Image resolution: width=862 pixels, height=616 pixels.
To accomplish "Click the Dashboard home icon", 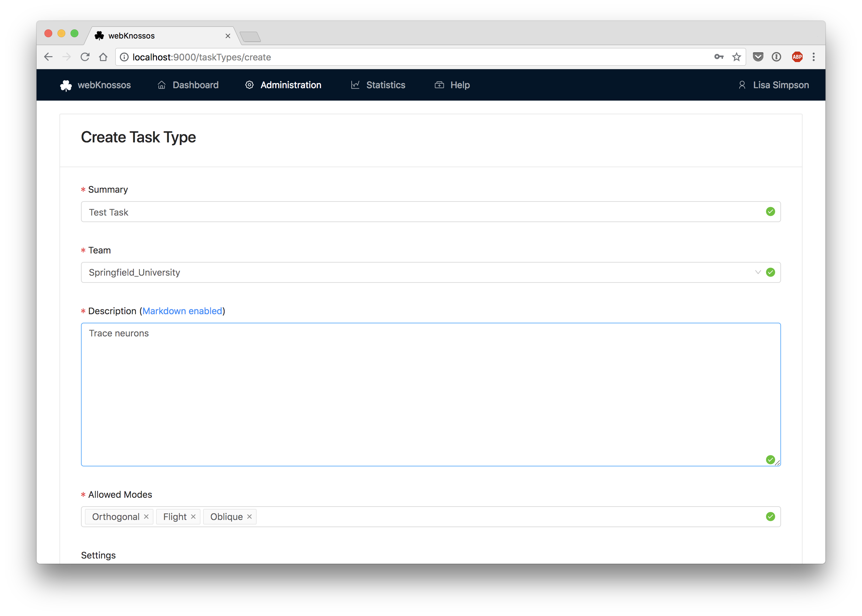I will click(162, 85).
